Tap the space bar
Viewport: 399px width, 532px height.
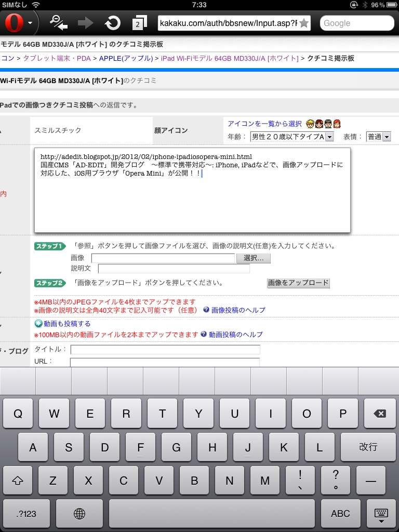pos(212,514)
